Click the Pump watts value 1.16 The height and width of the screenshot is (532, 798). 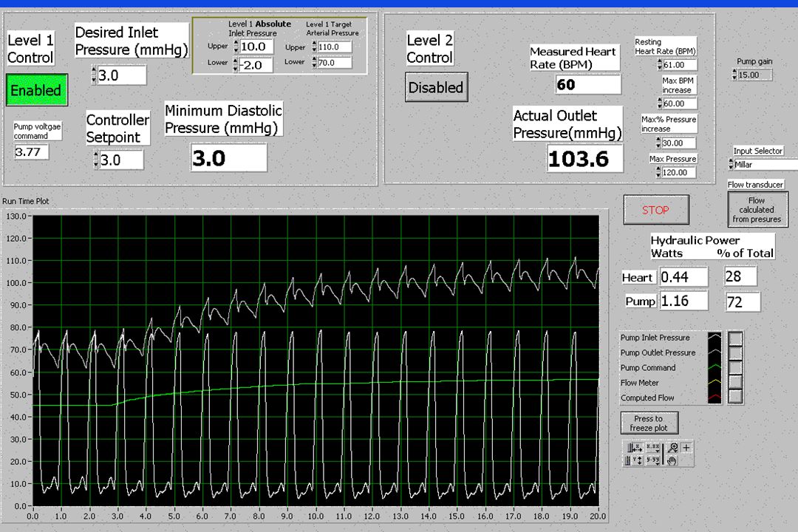point(683,301)
